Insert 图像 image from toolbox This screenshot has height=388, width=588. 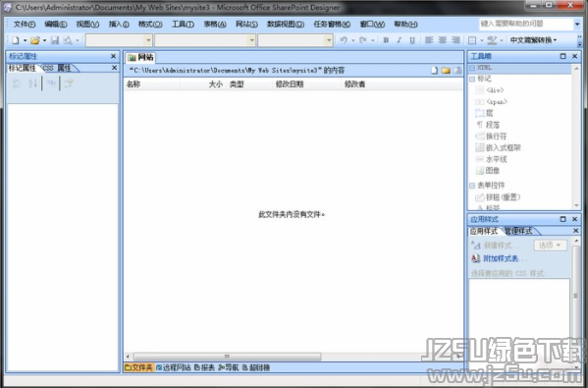click(488, 171)
